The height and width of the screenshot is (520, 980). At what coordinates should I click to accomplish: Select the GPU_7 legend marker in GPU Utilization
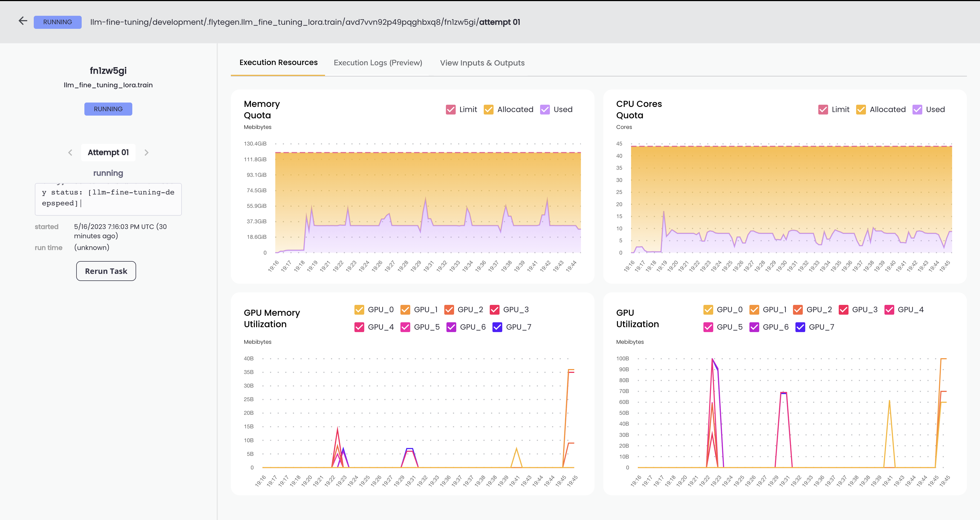pyautogui.click(x=800, y=327)
